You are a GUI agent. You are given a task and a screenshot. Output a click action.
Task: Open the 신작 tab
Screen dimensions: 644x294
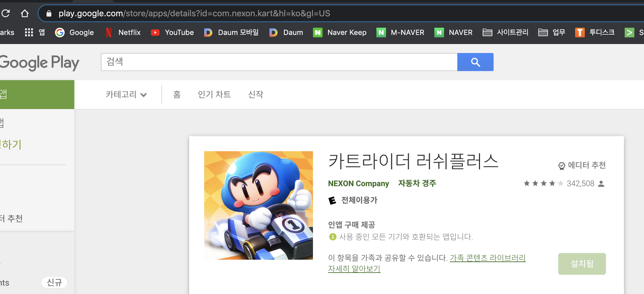pyautogui.click(x=256, y=94)
